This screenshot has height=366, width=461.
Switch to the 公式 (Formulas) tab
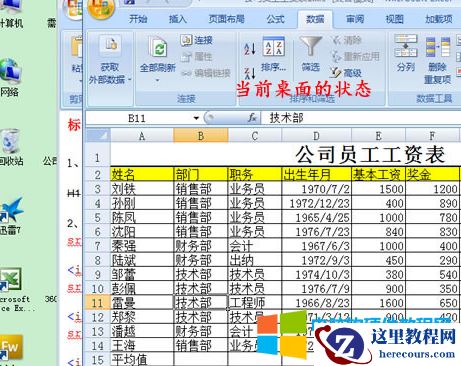[x=275, y=19]
